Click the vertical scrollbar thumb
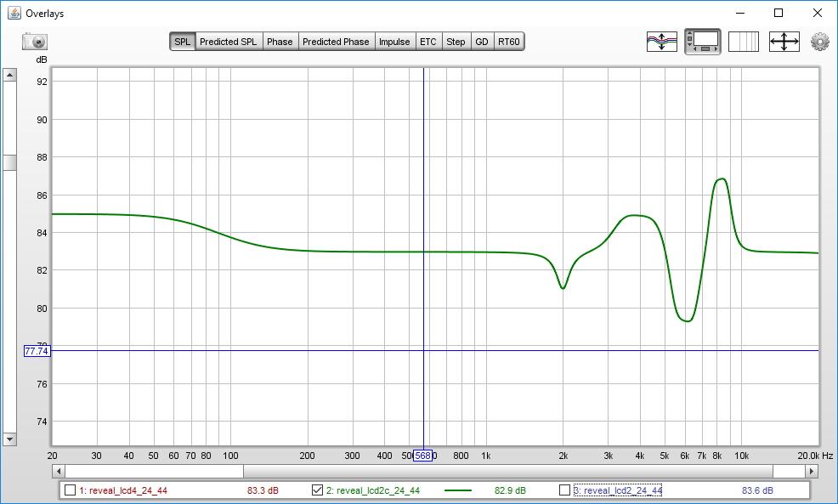The image size is (838, 504). [x=9, y=162]
